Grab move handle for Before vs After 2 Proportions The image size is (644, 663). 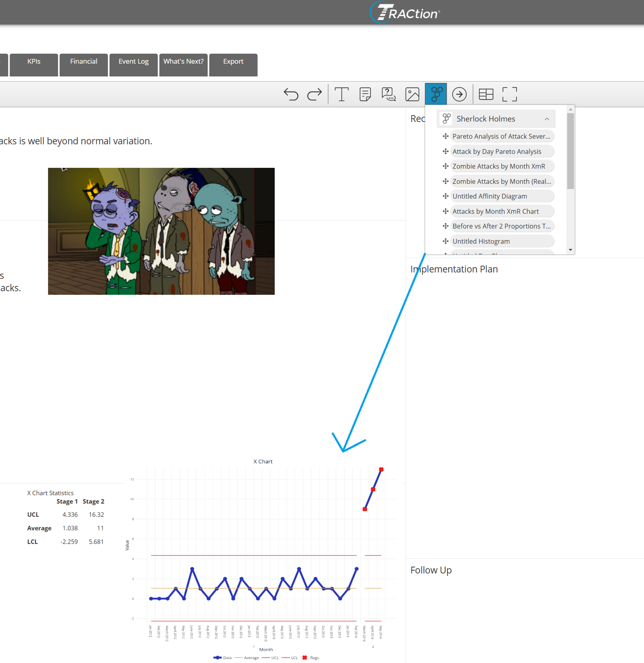pos(445,226)
